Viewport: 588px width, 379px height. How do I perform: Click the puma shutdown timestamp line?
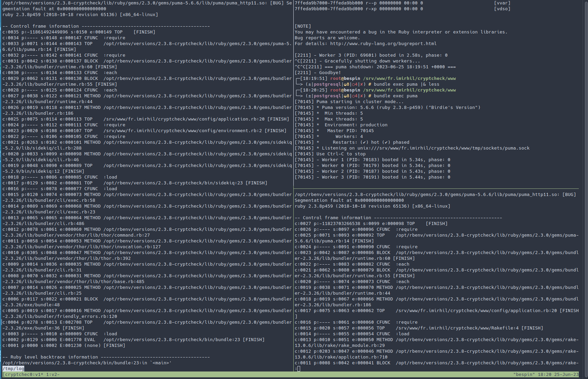point(375,67)
